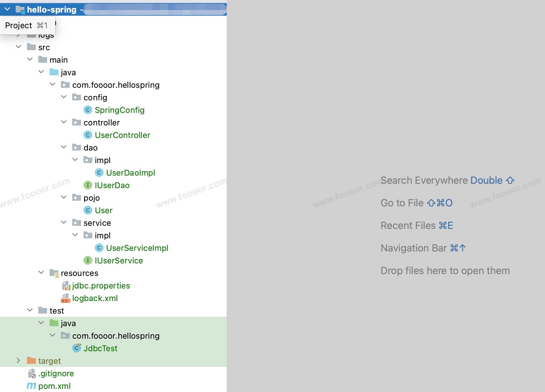The image size is (545, 392).
Task: Click the resources folder icon
Action: point(54,273)
